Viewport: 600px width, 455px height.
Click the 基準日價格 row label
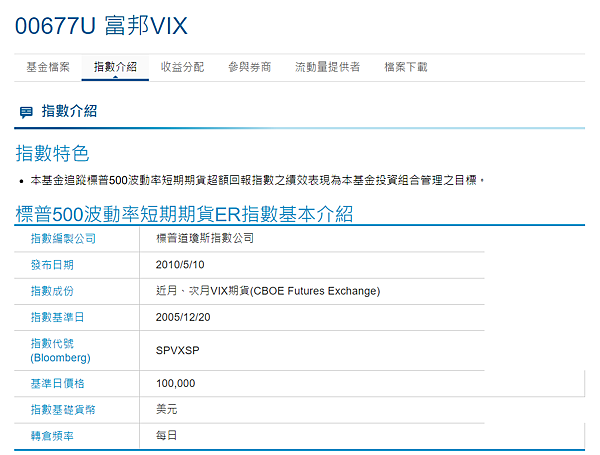(x=57, y=383)
